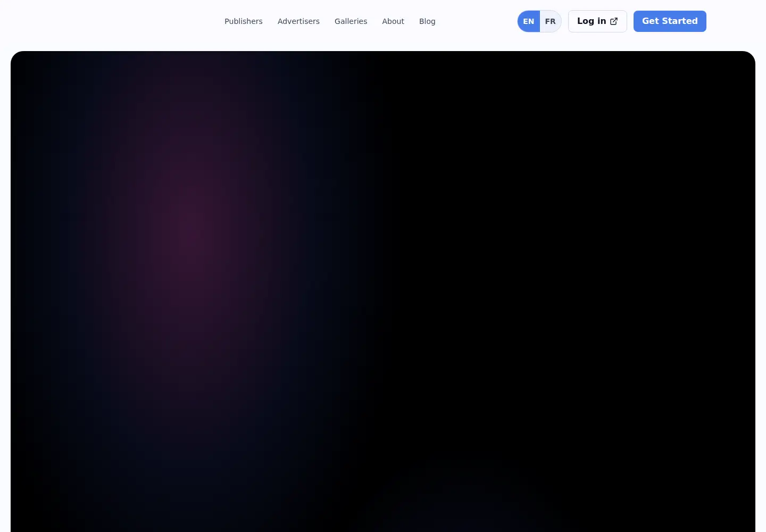766x532 pixels.
Task: Click the external link icon beside Log in
Action: [614, 21]
